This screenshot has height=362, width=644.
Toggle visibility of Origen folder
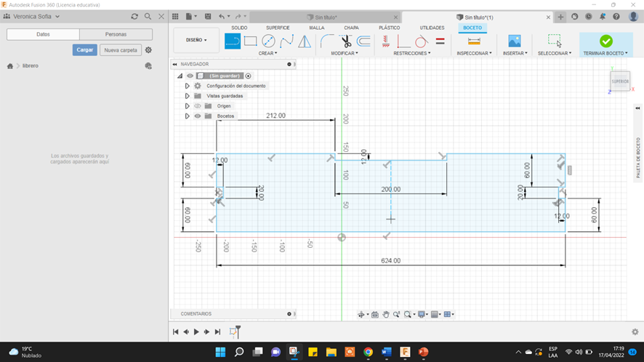(197, 106)
